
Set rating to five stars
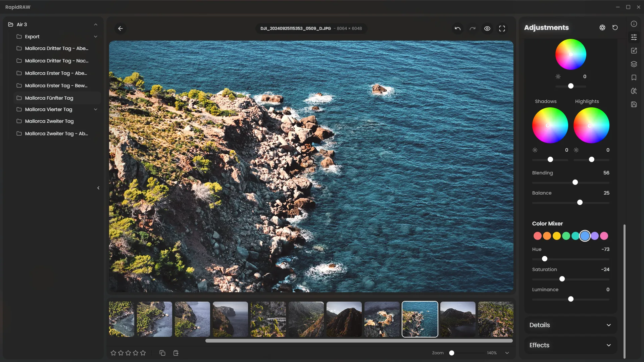click(x=143, y=353)
